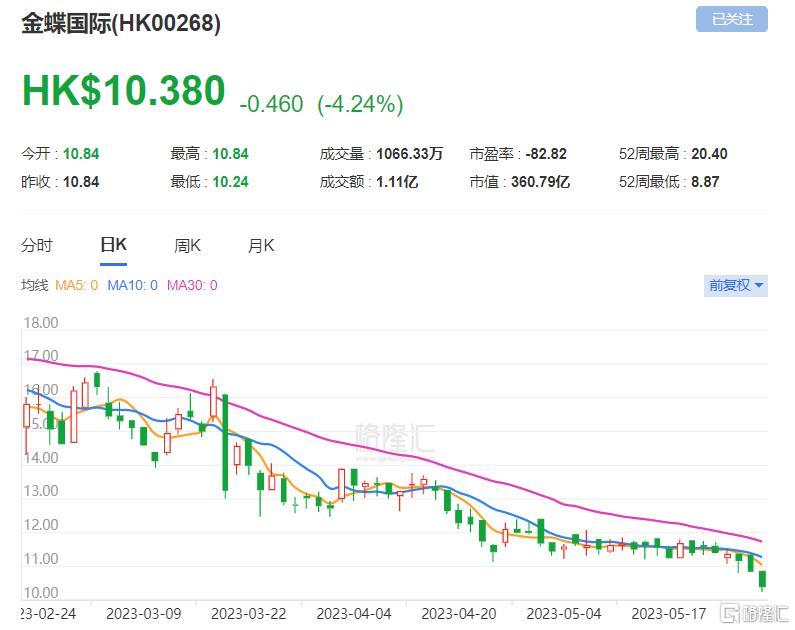This screenshot has width=795, height=630.
Task: Click the 11.00 price axis label
Action: tap(41, 559)
